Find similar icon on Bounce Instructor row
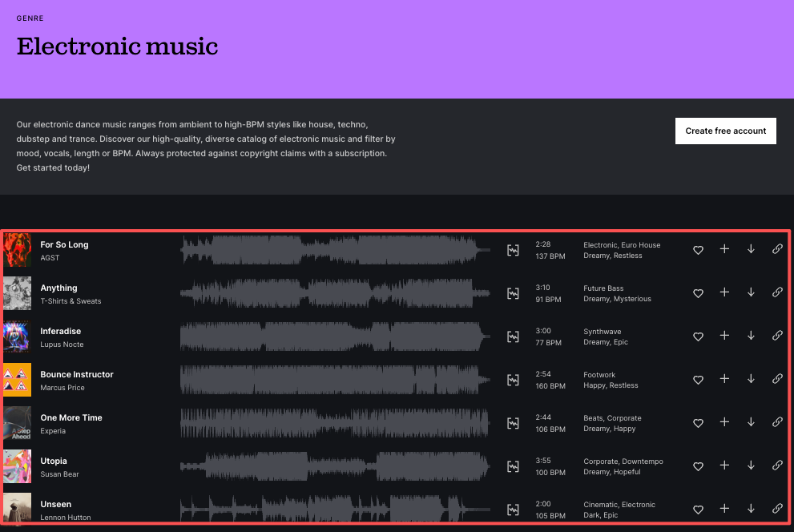The height and width of the screenshot is (532, 794). pyautogui.click(x=513, y=380)
